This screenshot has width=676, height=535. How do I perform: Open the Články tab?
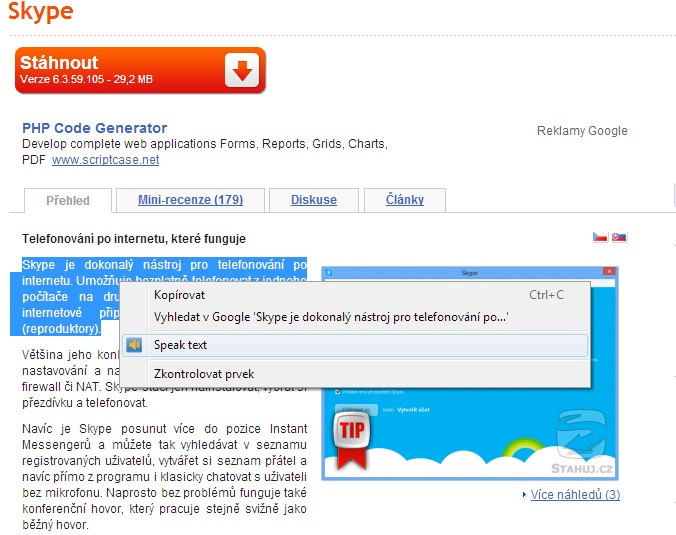pos(405,200)
